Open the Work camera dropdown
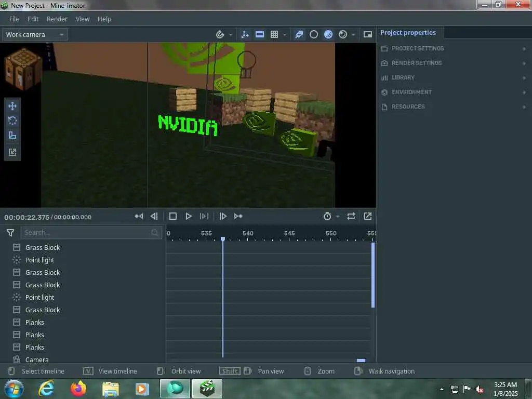This screenshot has width=532, height=399. click(x=35, y=35)
